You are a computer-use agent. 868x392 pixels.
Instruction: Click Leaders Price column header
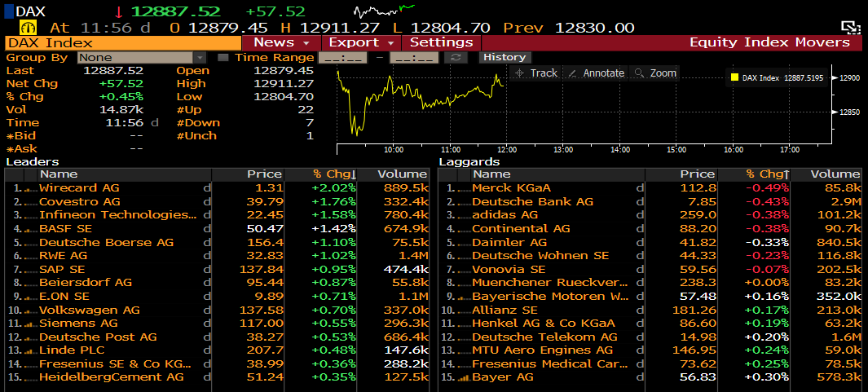(x=248, y=174)
